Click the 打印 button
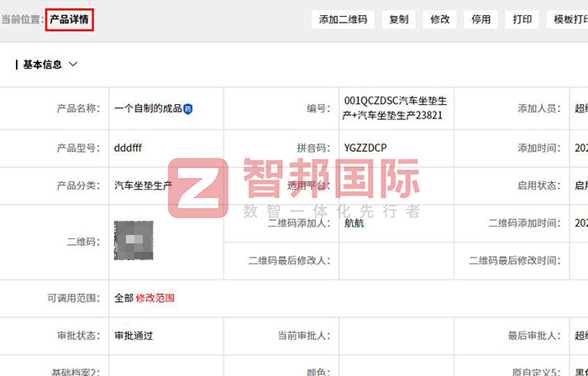 click(x=522, y=19)
